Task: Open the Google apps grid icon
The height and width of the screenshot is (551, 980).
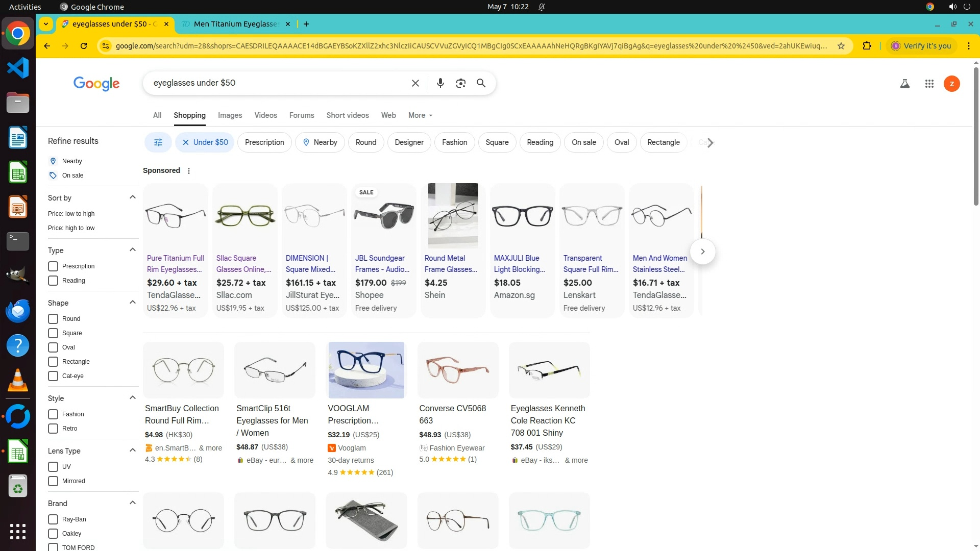Action: coord(929,84)
